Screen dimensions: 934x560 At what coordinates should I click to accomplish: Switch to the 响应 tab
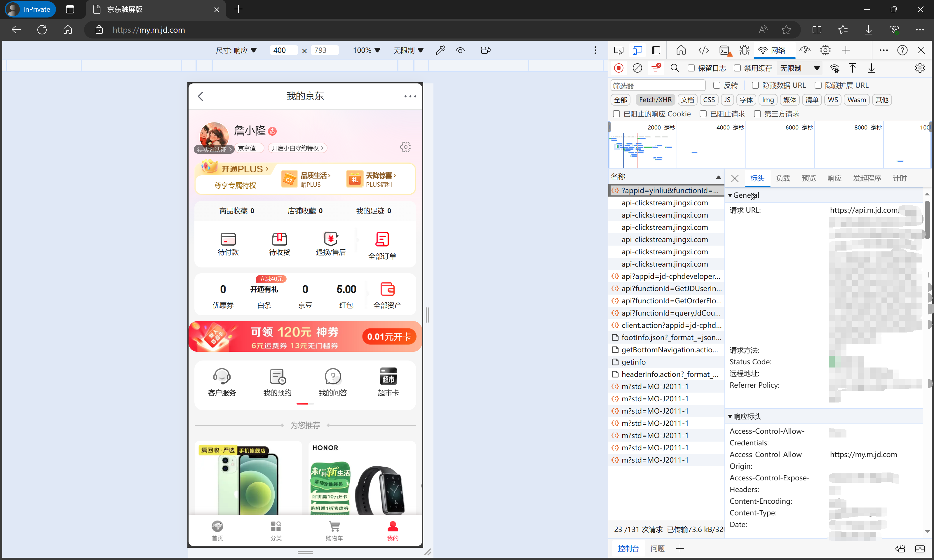pos(834,178)
